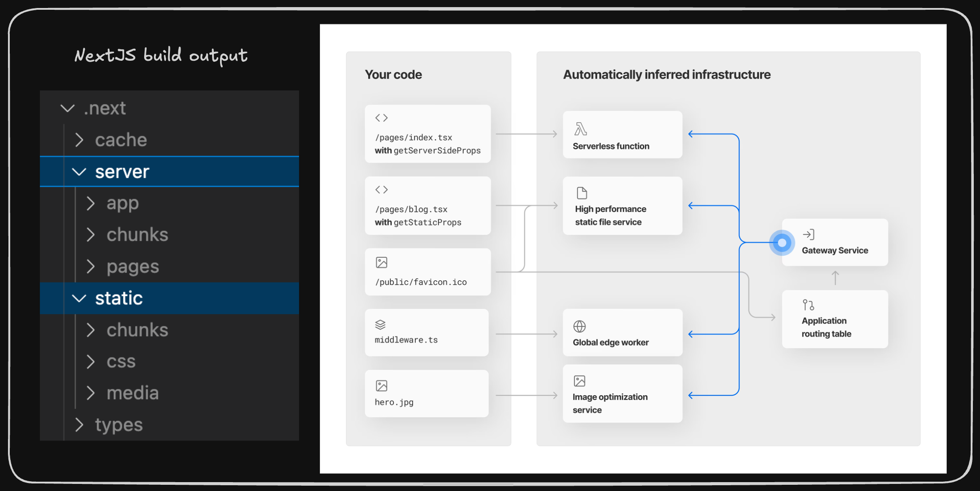
Task: Expand the chevron of chunks under static
Action: 91,330
